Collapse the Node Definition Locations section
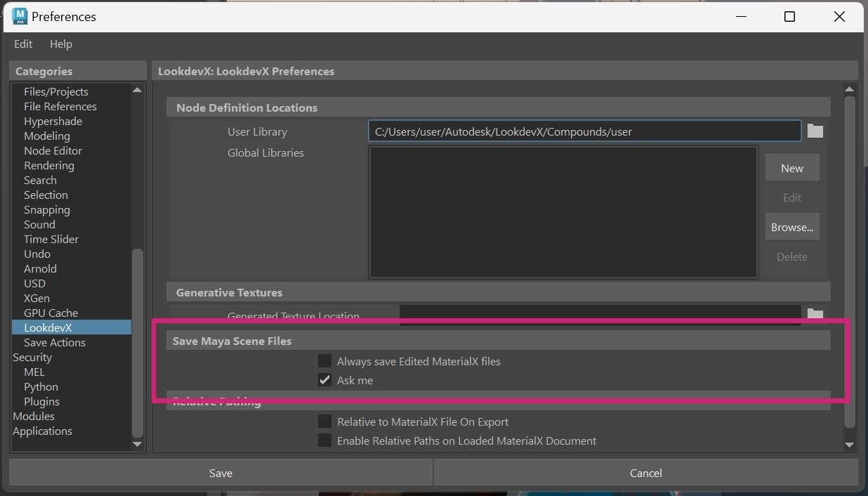 pyautogui.click(x=499, y=107)
